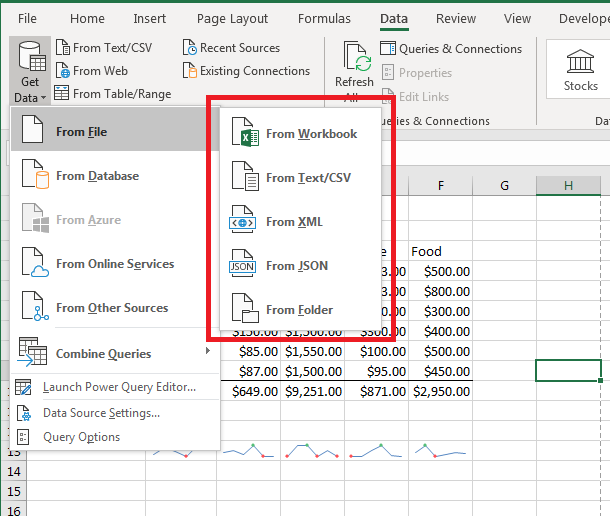Viewport: 610px width, 516px height.
Task: Open the Get Data dropdown button
Action: (30, 71)
